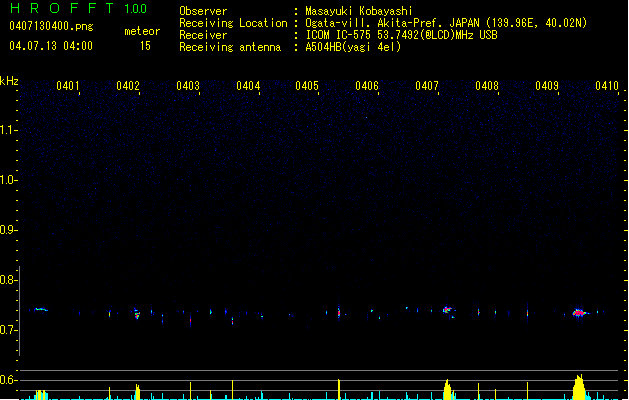Click the date stamp 04.07.13 04:00

click(51, 46)
